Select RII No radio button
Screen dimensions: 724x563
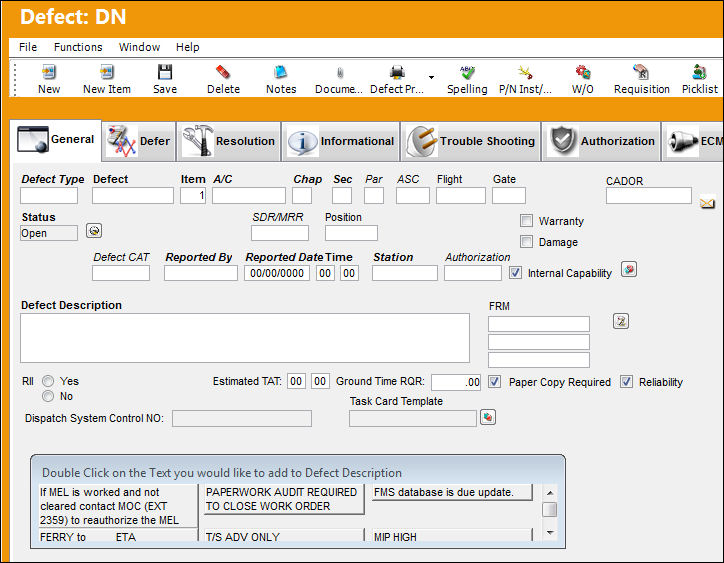(x=48, y=396)
